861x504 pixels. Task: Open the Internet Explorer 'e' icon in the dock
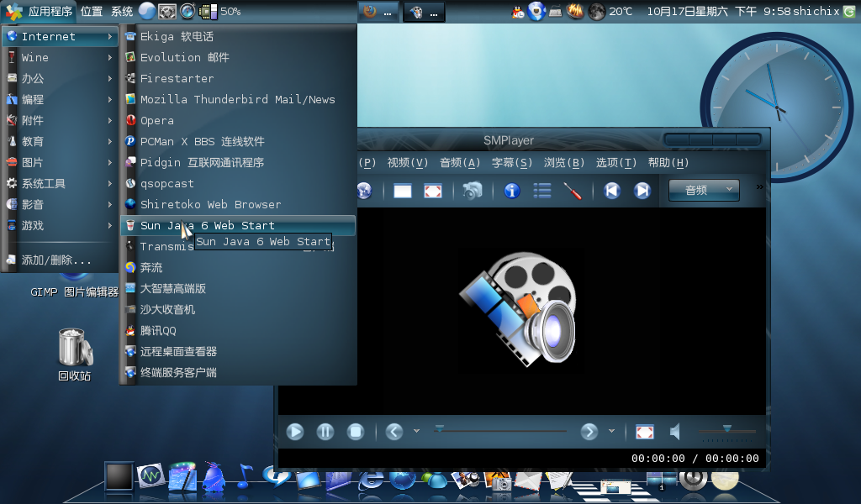pyautogui.click(x=371, y=479)
